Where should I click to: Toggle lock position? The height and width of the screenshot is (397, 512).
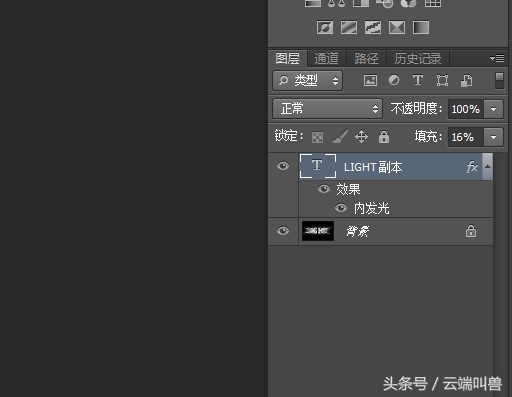[x=361, y=137]
